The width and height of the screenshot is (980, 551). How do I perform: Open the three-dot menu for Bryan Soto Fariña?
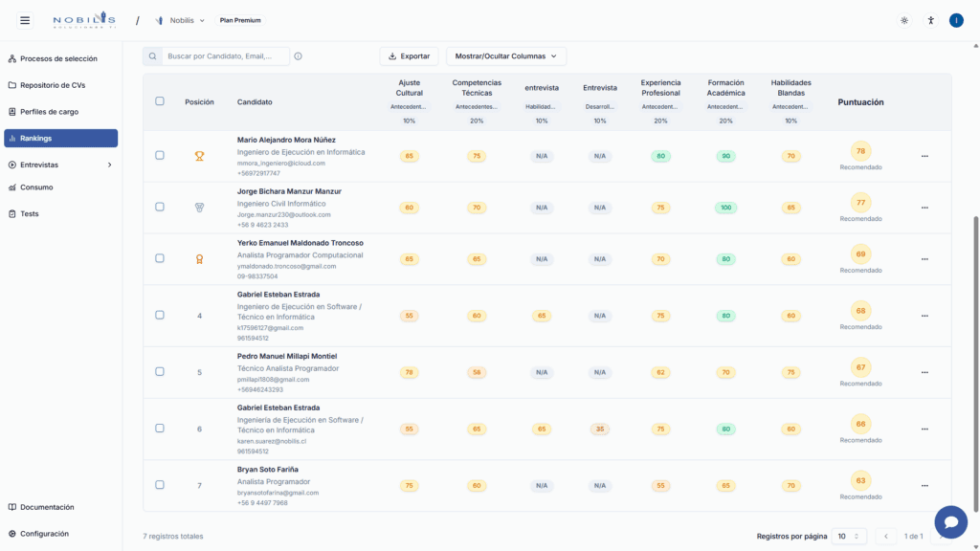point(924,486)
